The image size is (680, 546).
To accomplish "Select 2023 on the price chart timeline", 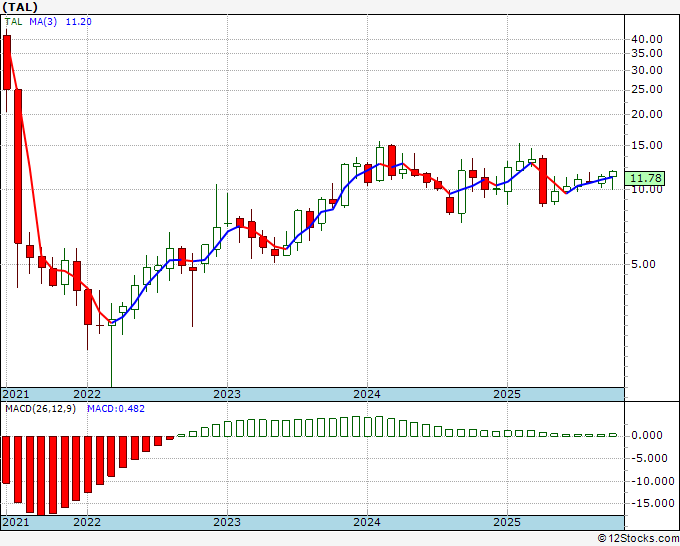I will 227,394.
